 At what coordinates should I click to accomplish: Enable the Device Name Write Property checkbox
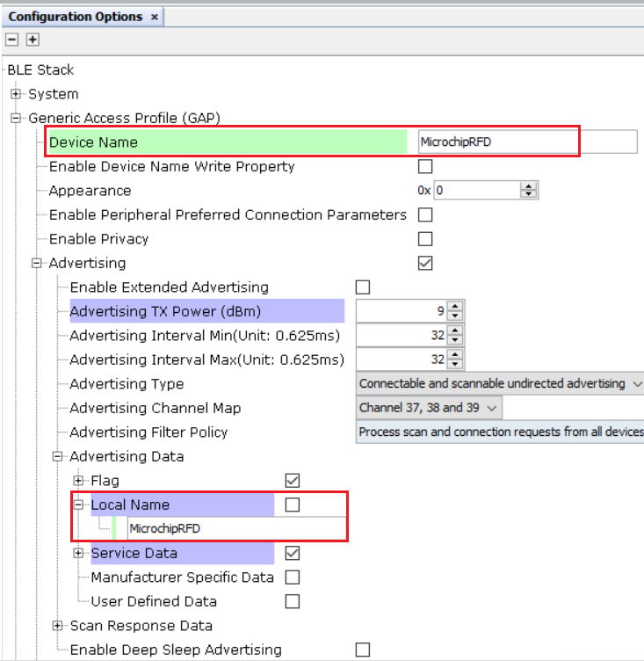click(x=425, y=166)
